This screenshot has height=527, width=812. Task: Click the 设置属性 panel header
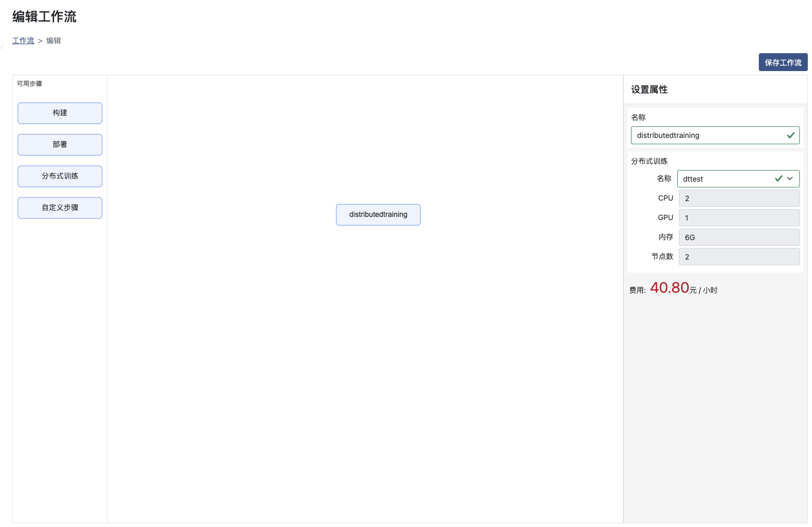(x=649, y=90)
